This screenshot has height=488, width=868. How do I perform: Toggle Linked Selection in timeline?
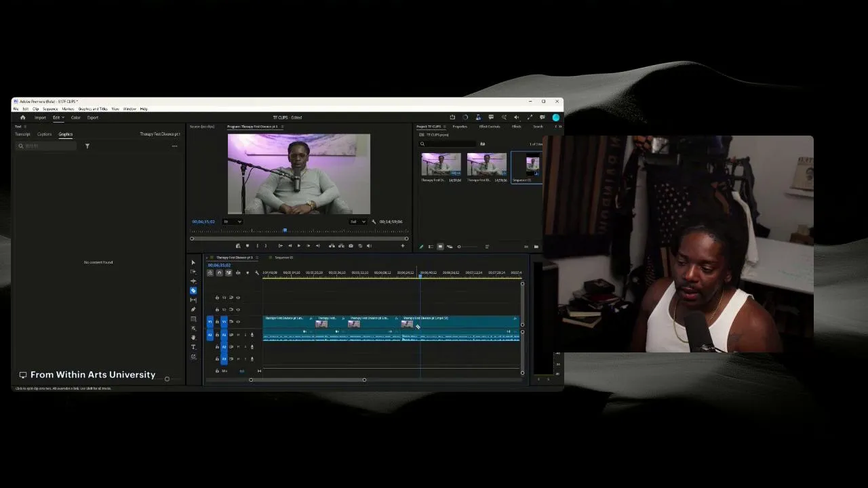[x=229, y=272]
